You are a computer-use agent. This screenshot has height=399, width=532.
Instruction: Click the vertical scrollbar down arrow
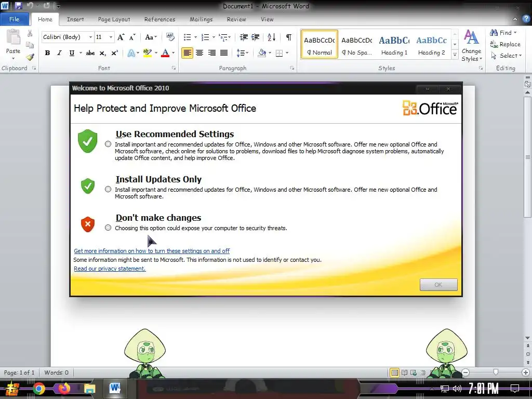(x=528, y=338)
